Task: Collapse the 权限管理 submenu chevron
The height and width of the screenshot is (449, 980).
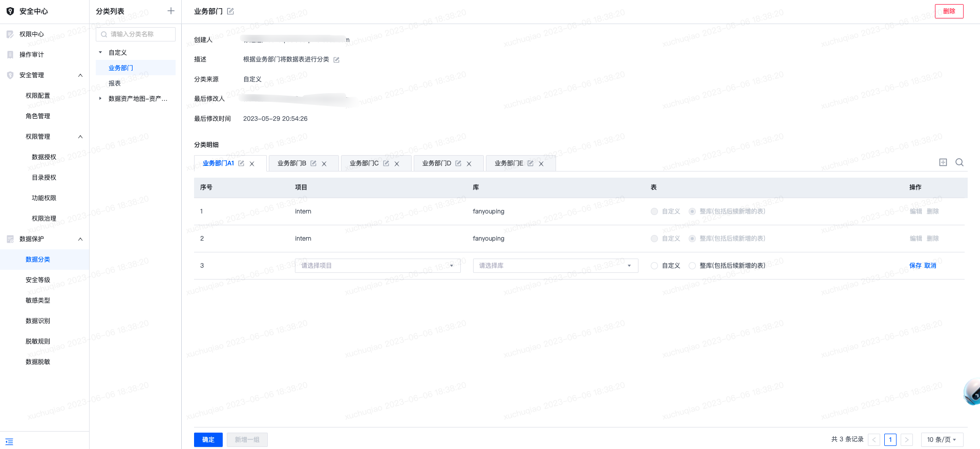Action: tap(80, 137)
